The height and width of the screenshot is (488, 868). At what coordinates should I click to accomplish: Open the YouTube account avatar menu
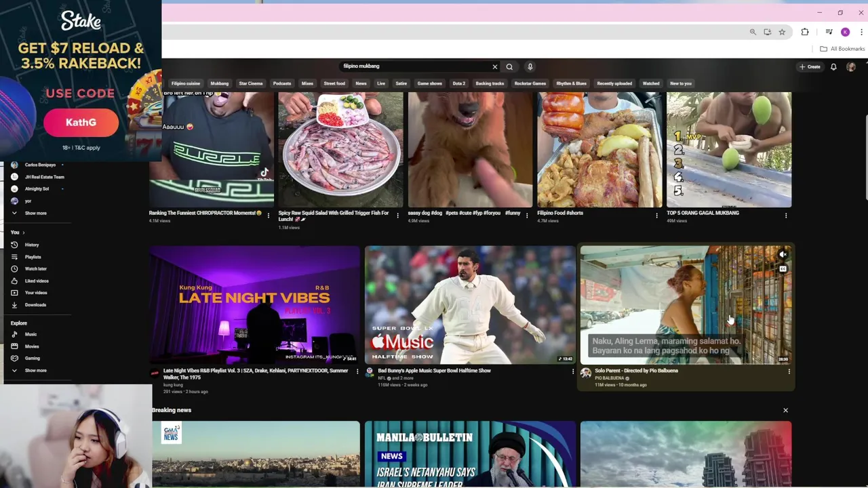(851, 66)
